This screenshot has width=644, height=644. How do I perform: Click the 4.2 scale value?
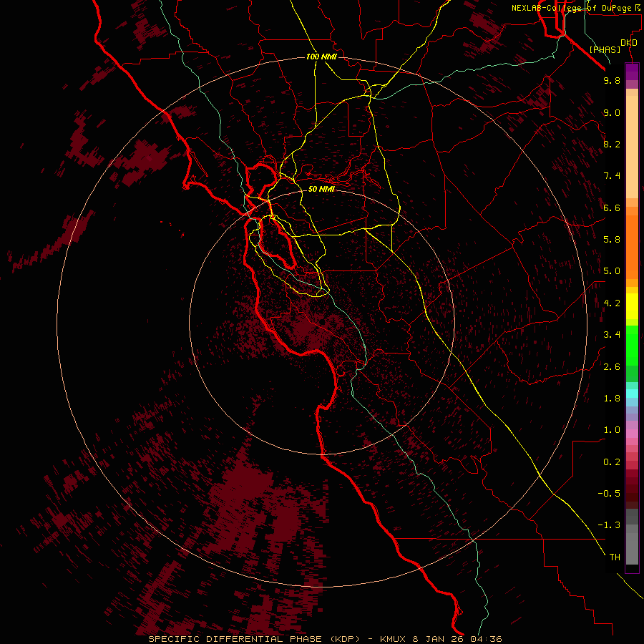[612, 303]
